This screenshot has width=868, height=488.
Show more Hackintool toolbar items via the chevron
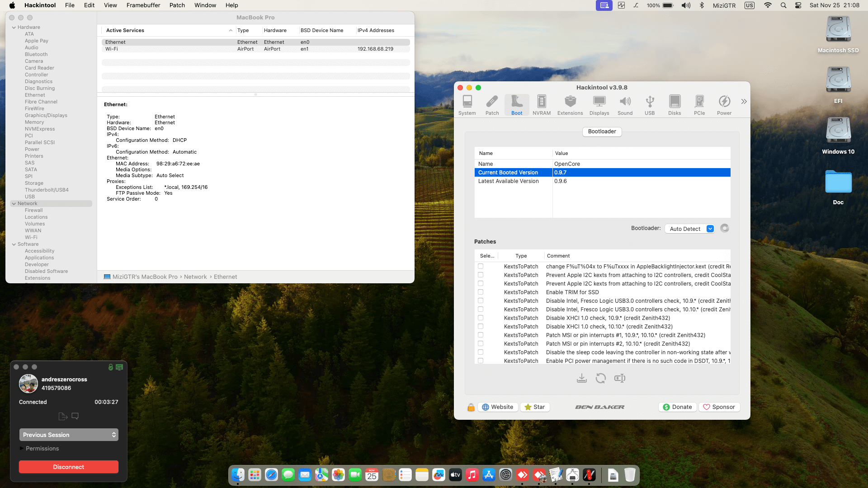[x=744, y=102]
